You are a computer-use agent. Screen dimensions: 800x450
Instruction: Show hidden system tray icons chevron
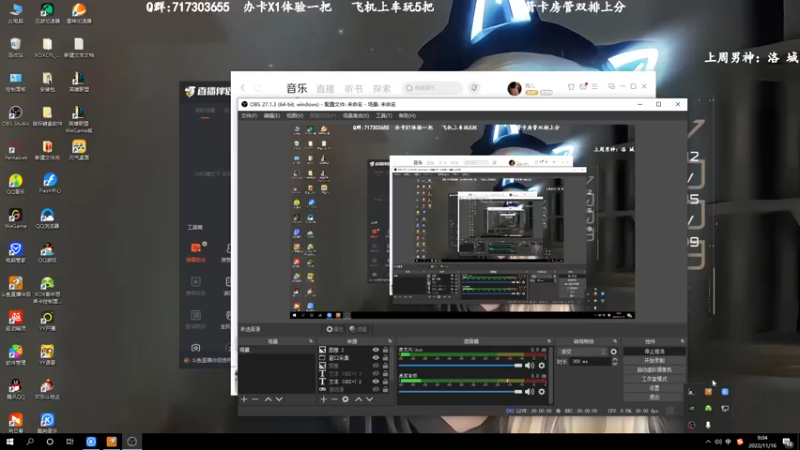point(708,442)
